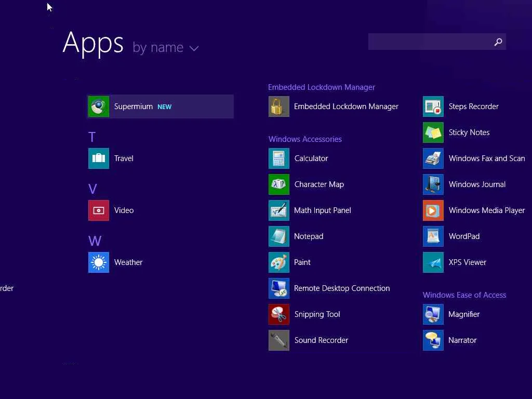Click the 'Remote Desktop Connection' label text
Image resolution: width=532 pixels, height=399 pixels.
pyautogui.click(x=342, y=288)
